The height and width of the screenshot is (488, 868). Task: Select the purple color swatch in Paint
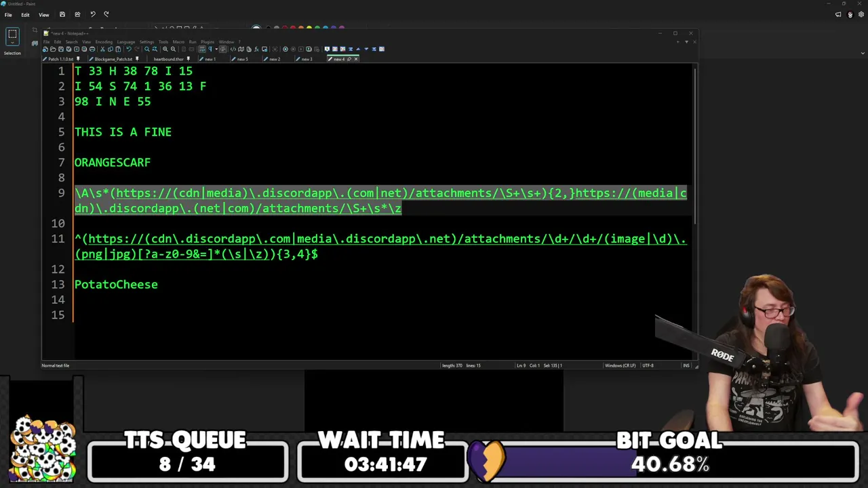[x=342, y=28]
